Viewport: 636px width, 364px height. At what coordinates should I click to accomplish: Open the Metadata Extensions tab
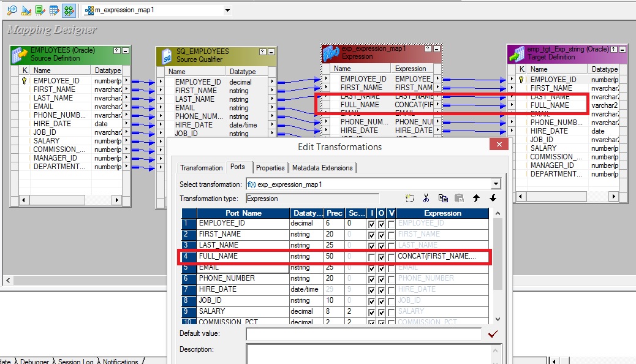pyautogui.click(x=322, y=167)
